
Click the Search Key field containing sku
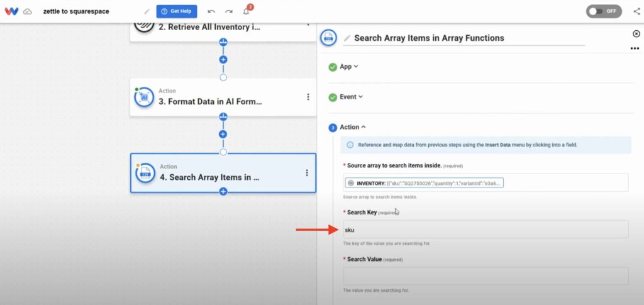(486, 230)
